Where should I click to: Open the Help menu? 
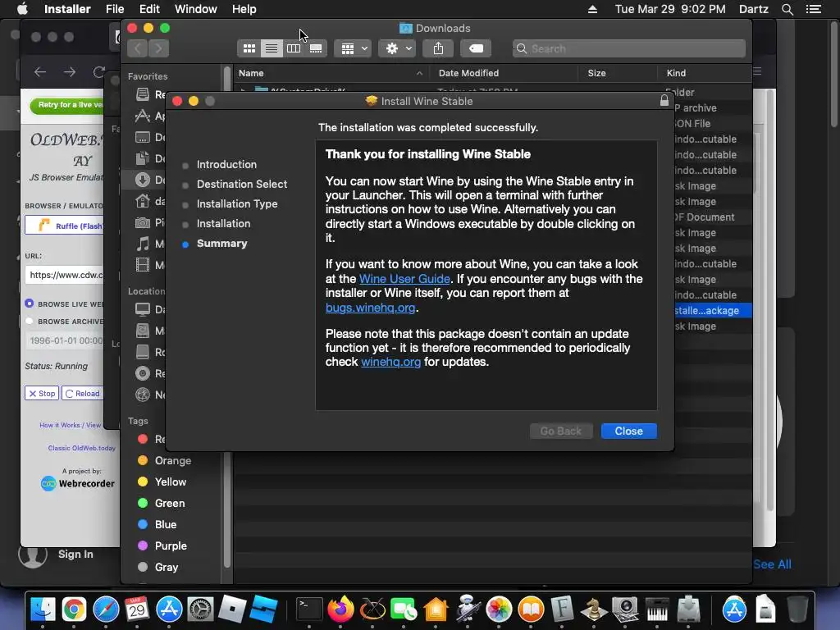point(244,9)
